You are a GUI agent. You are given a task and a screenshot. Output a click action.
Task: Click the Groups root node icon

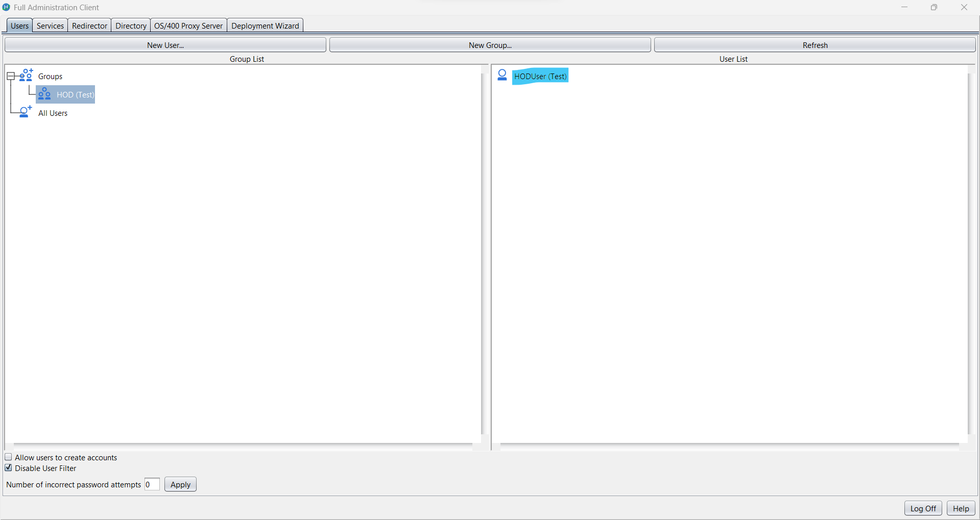click(25, 75)
